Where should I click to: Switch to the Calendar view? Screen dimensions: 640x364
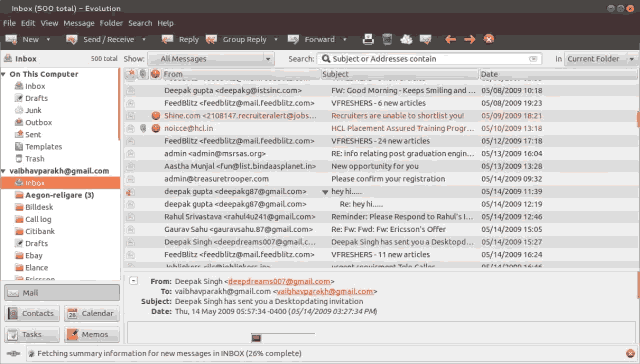tap(92, 313)
